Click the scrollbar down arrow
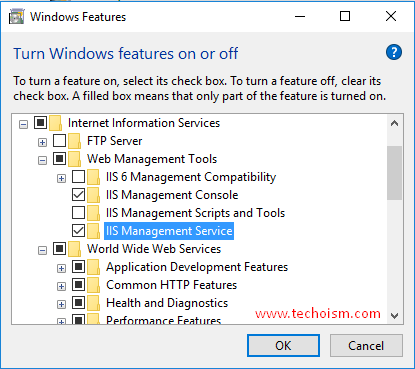Viewport: 415px width, 369px height. 395,316
